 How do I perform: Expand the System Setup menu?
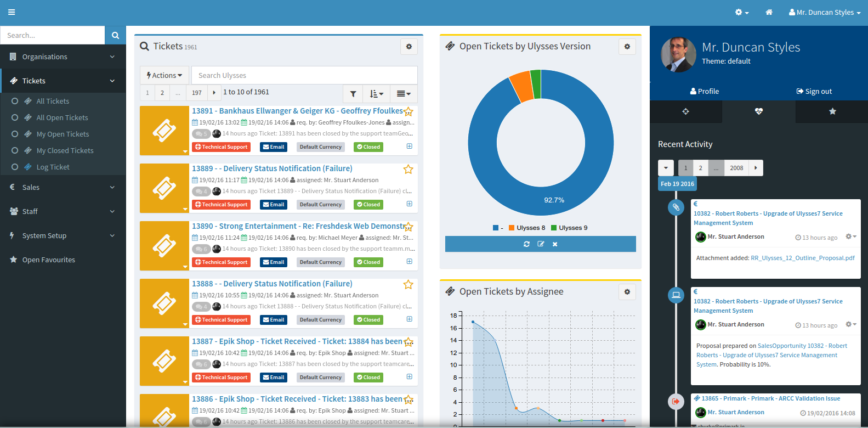[63, 235]
